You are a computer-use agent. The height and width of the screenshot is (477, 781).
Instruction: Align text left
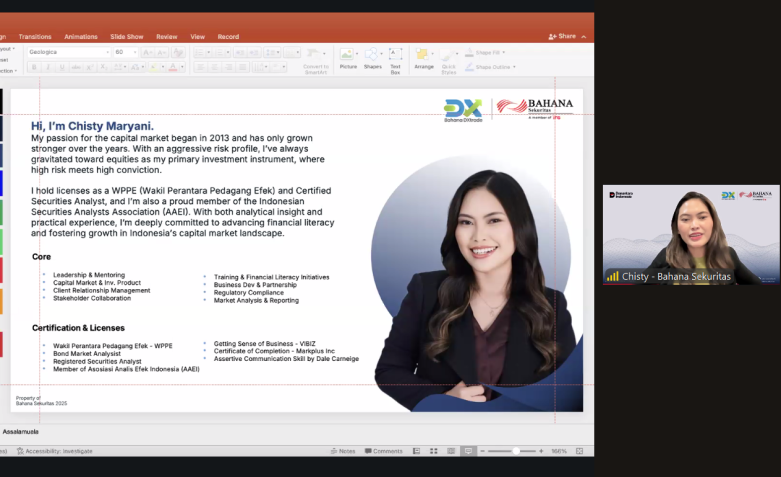(200, 67)
